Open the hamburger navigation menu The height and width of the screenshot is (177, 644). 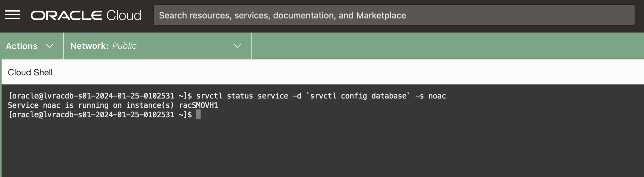tap(13, 15)
